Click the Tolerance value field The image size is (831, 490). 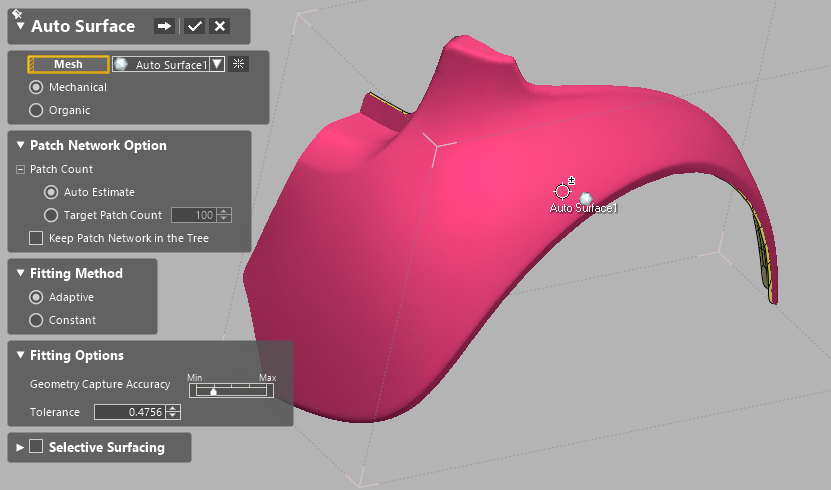pyautogui.click(x=130, y=412)
